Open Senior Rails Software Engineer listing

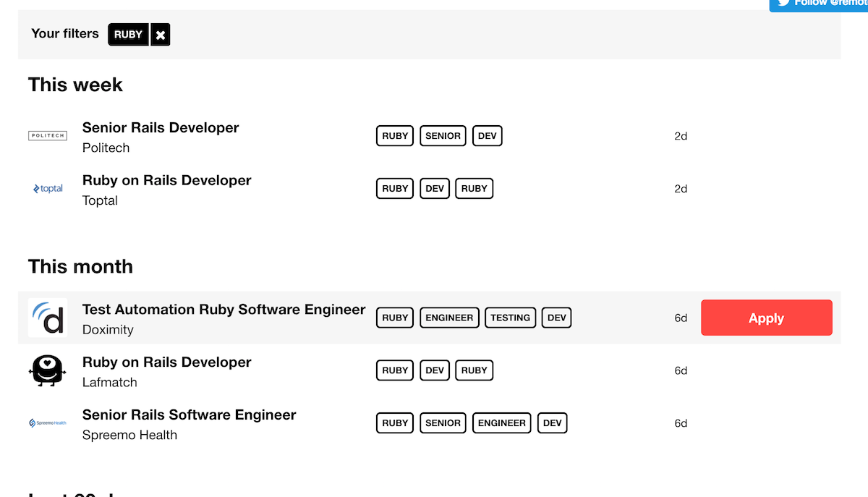(x=189, y=415)
